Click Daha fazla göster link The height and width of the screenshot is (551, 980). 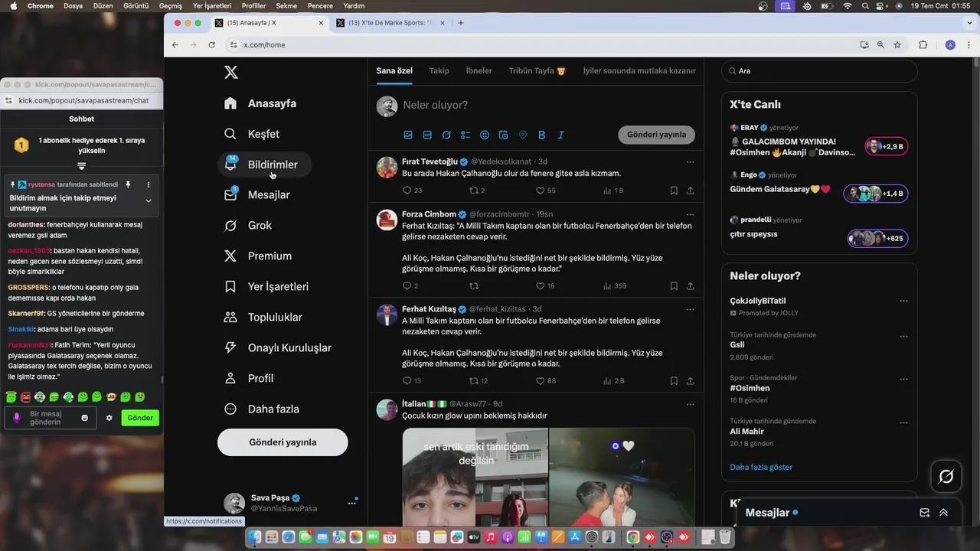tap(761, 467)
